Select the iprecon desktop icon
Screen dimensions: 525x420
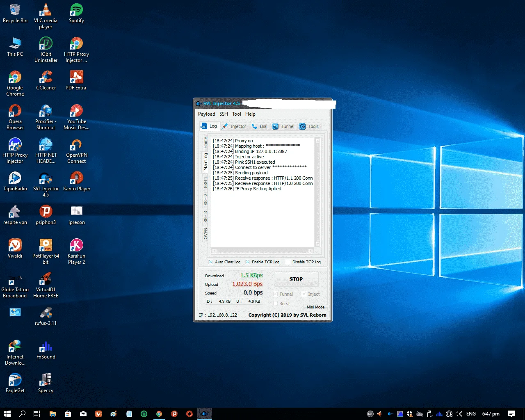pyautogui.click(x=76, y=215)
